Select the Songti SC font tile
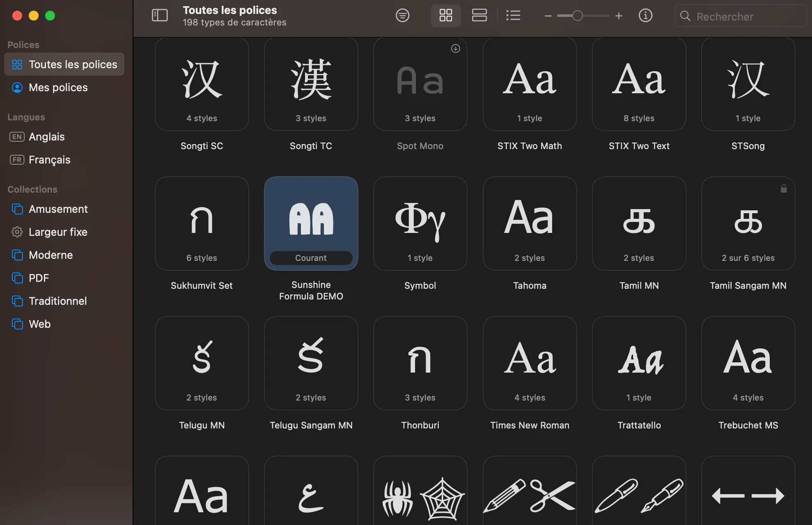812x525 pixels. coord(202,84)
